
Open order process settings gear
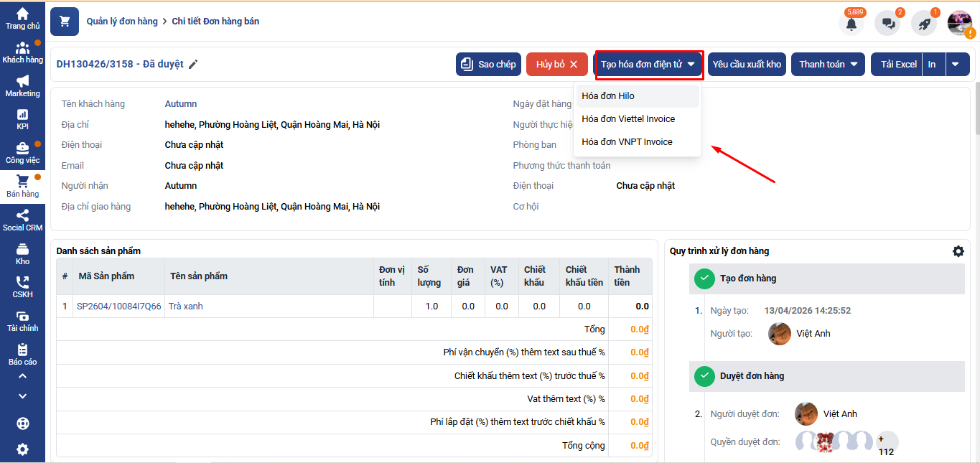click(958, 251)
